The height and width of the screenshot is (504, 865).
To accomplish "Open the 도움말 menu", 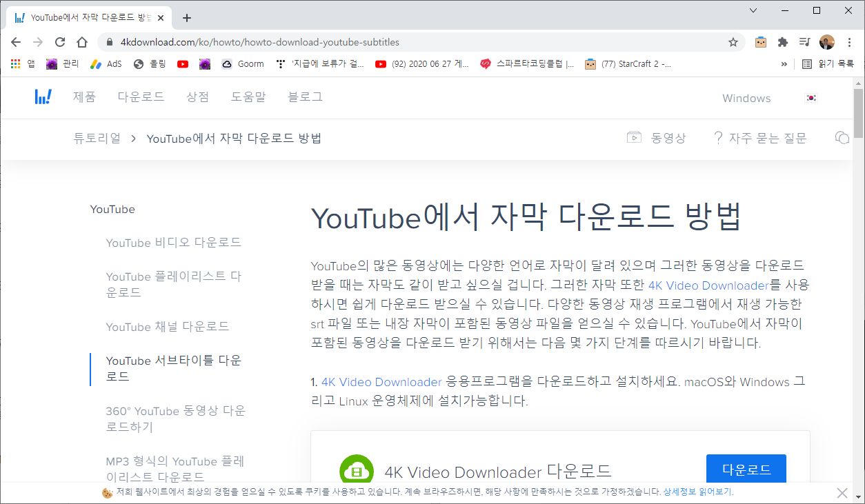I will [248, 97].
